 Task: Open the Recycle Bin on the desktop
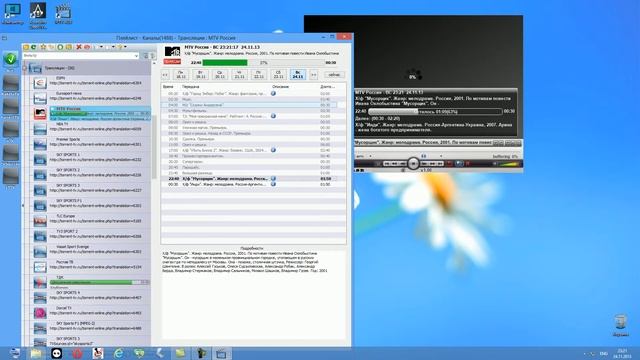click(620, 325)
